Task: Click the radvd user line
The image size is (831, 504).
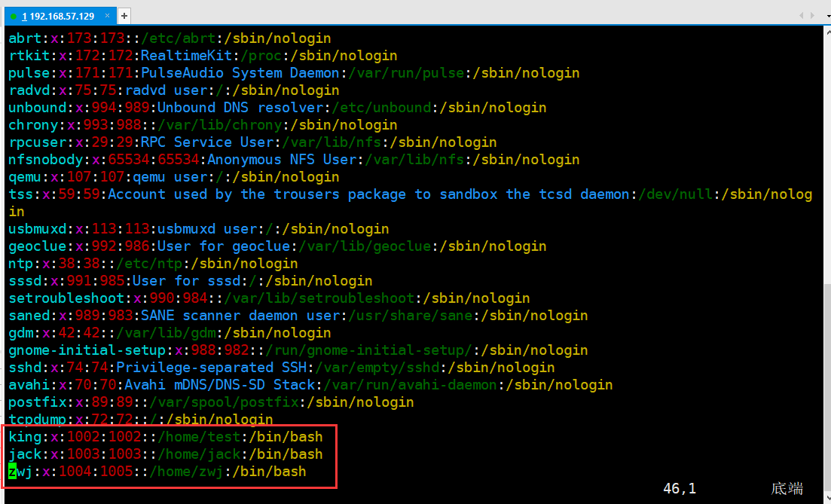Action: coord(174,90)
